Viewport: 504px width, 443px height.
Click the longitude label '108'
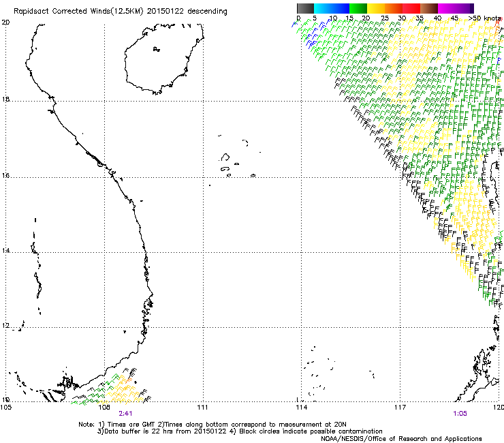pyautogui.click(x=104, y=408)
